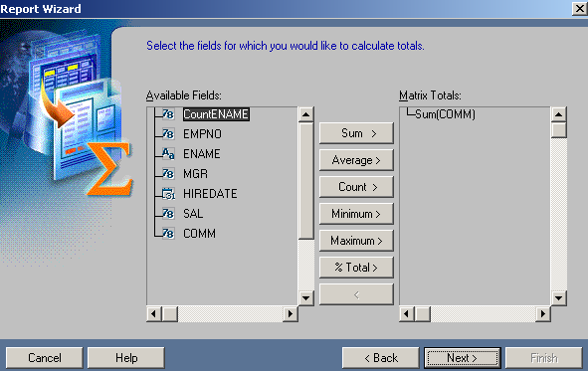Click the text type icon beside ENAME
The width and height of the screenshot is (588, 371).
(x=168, y=153)
